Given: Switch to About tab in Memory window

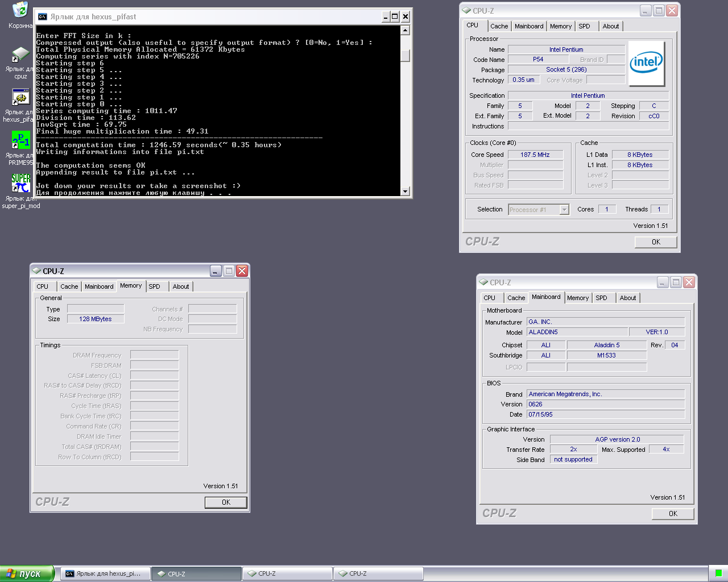Looking at the screenshot, I should tap(181, 286).
